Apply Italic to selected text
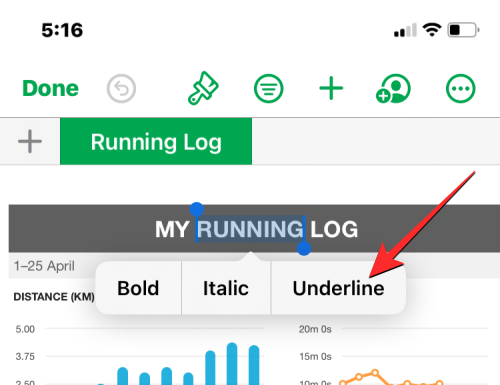The height and width of the screenshot is (385, 500). pyautogui.click(x=226, y=288)
